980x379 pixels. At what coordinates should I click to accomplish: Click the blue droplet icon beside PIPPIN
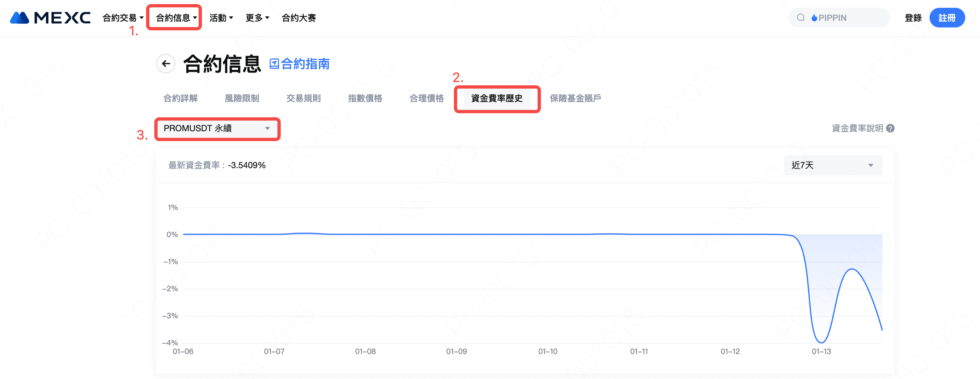point(814,18)
